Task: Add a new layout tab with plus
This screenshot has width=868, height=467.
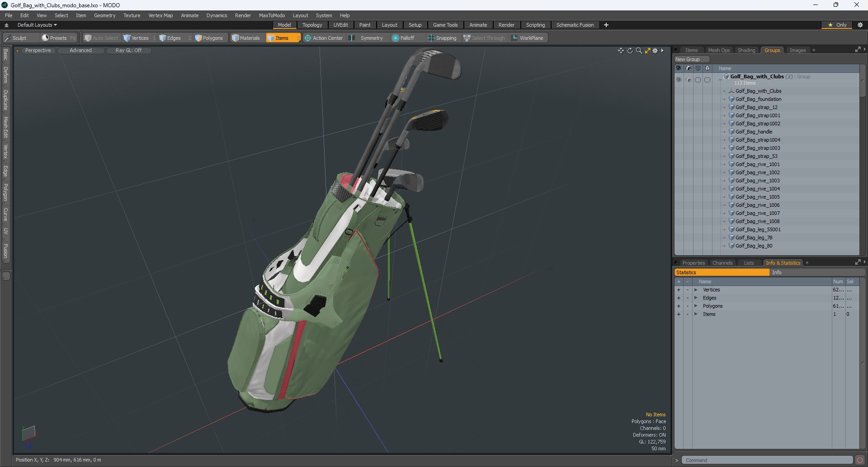Action: [606, 25]
